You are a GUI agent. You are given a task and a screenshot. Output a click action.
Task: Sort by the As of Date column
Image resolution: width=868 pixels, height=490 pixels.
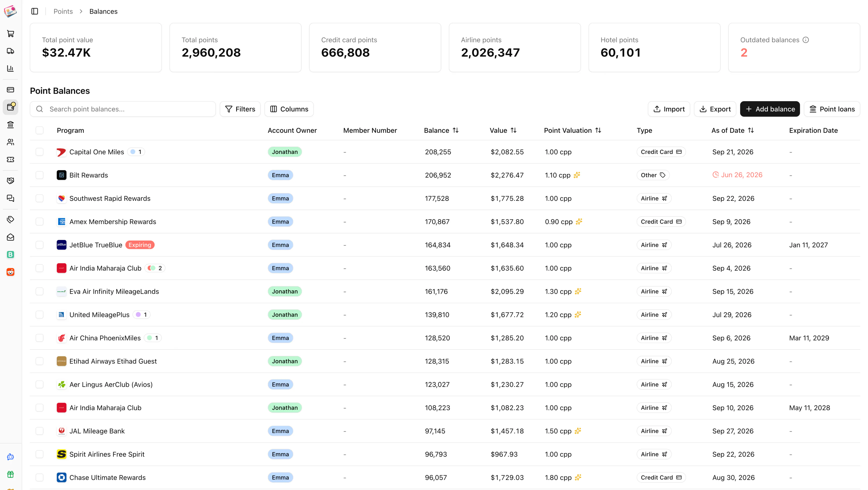coord(733,130)
